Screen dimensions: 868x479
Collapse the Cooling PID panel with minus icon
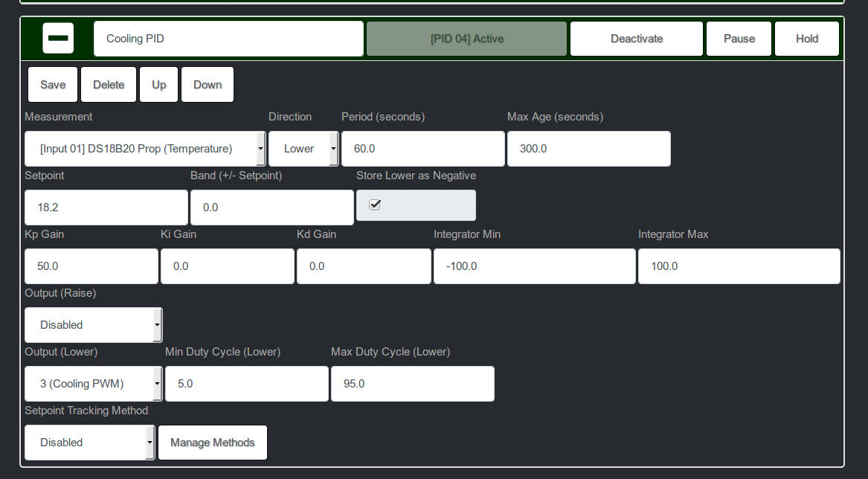click(x=58, y=38)
